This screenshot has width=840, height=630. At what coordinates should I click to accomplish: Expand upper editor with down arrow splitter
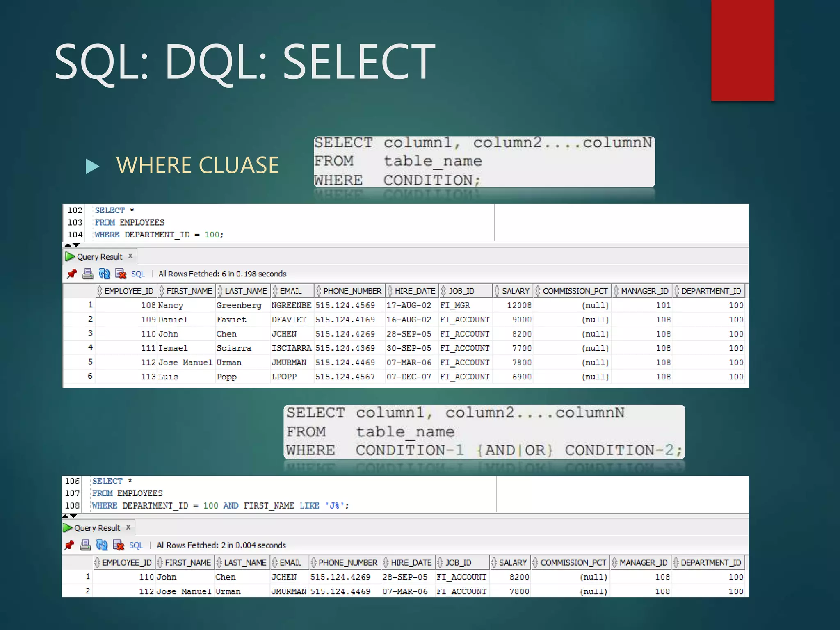pos(76,245)
